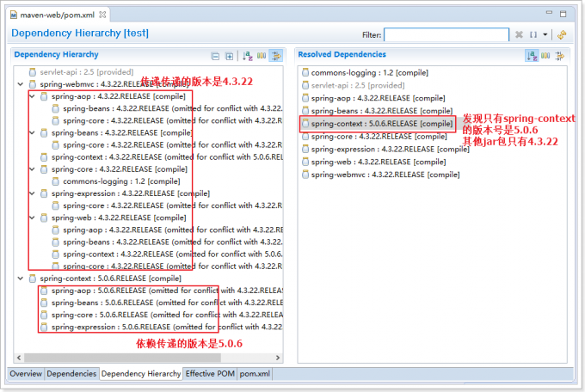
Task: Click filter icon in Resolved Dependencies toolbar
Action: tap(560, 56)
